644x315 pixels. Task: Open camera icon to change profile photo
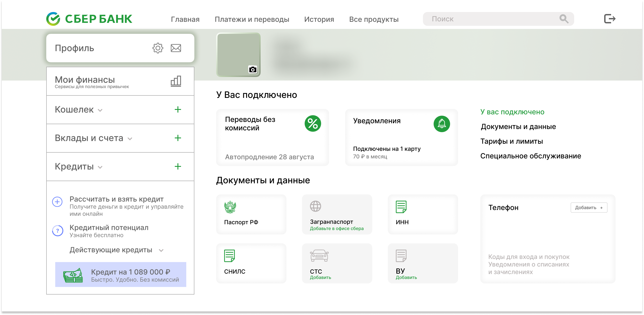(253, 70)
